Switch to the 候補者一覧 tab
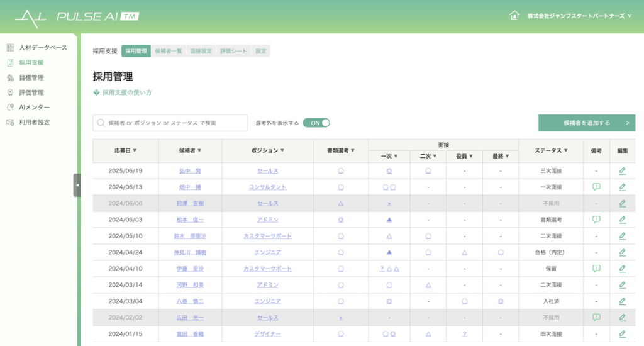Image resolution: width=644 pixels, height=346 pixels. tap(169, 52)
